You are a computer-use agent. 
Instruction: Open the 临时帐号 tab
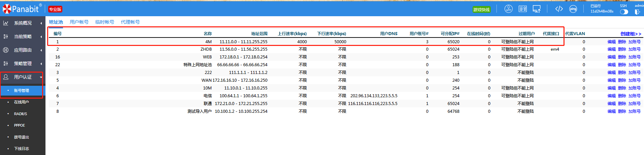pos(104,22)
